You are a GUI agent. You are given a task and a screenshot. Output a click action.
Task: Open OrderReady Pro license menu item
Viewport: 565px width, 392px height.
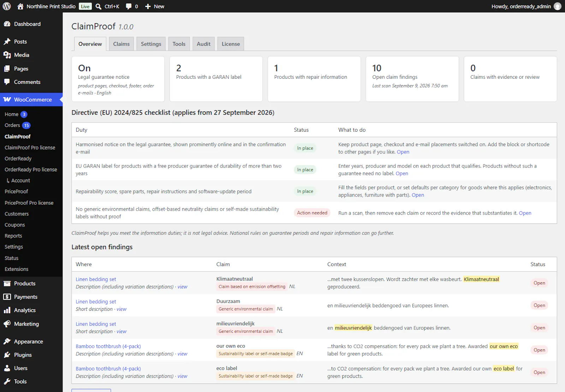click(x=31, y=169)
